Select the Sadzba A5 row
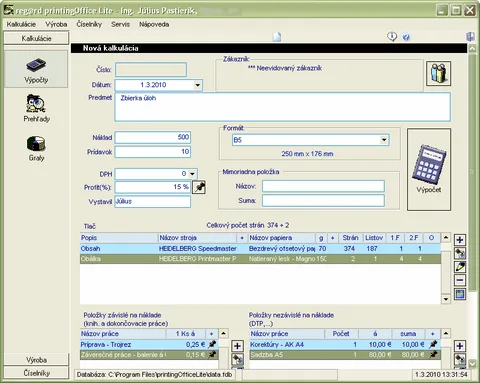Viewport: 480px width, 383px height. [x=345, y=355]
